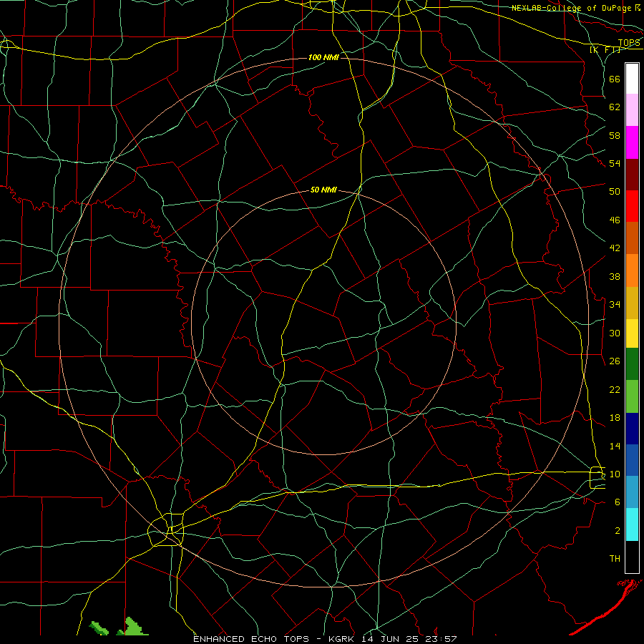Click the smaller green echo at bottom left
Image resolution: width=644 pixels, height=644 pixels.
[x=99, y=628]
